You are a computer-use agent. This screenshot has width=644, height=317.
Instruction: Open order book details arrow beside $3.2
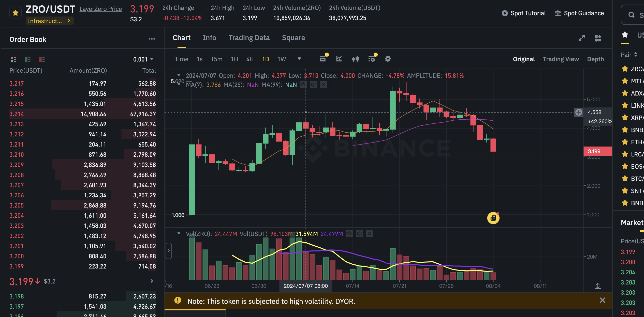[152, 281]
